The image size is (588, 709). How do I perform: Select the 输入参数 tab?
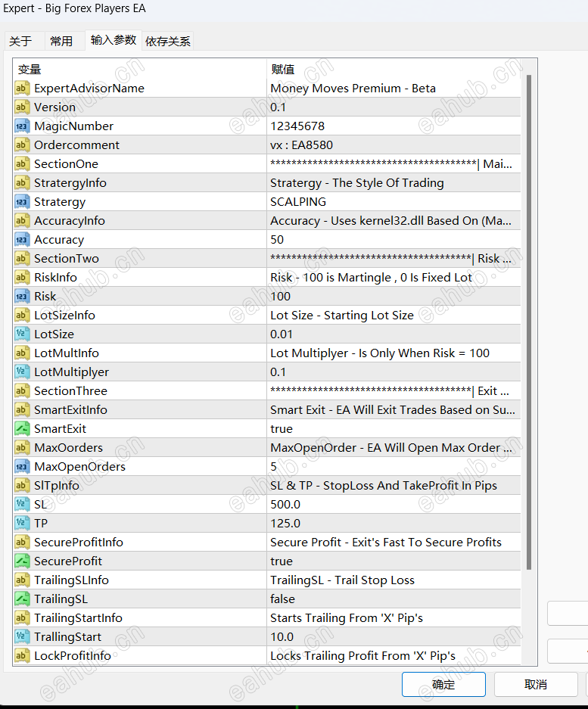(114, 40)
